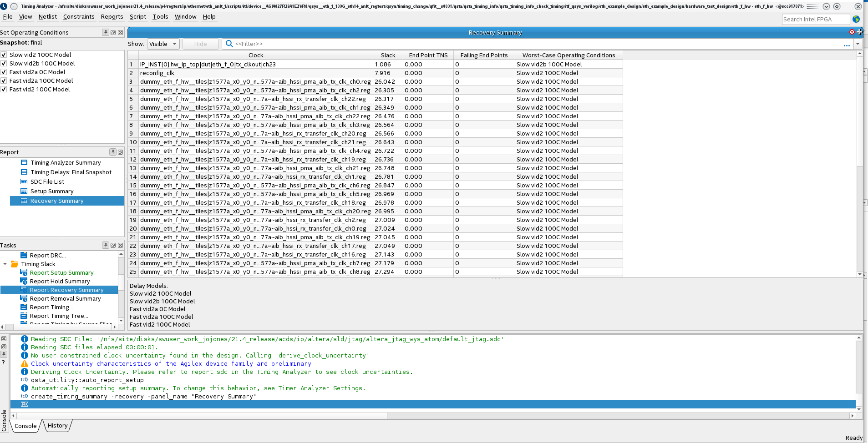Float the Report panel with undock icon
The width and height of the screenshot is (868, 443).
[x=120, y=152]
